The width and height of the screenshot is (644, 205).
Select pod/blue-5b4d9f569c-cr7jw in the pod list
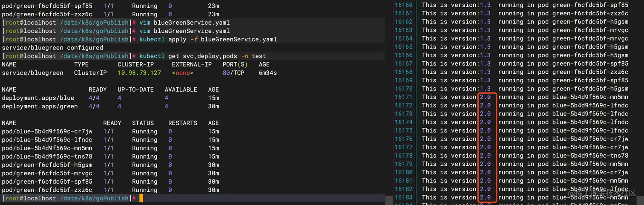(x=47, y=131)
